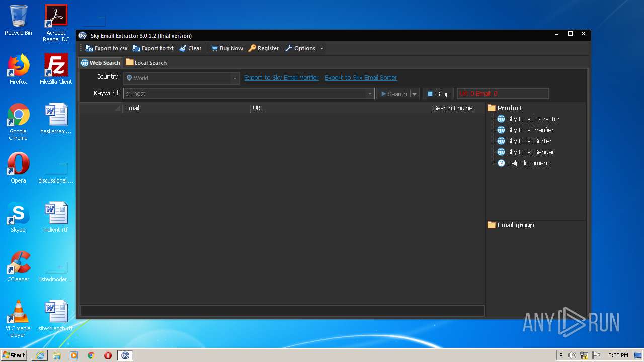This screenshot has width=644, height=362.
Task: Open Opera from the taskbar
Action: tap(108, 355)
